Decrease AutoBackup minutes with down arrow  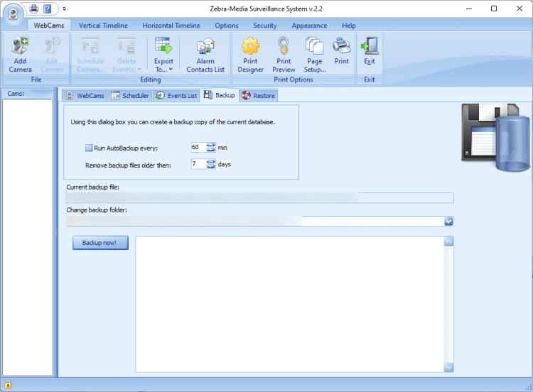(x=211, y=149)
